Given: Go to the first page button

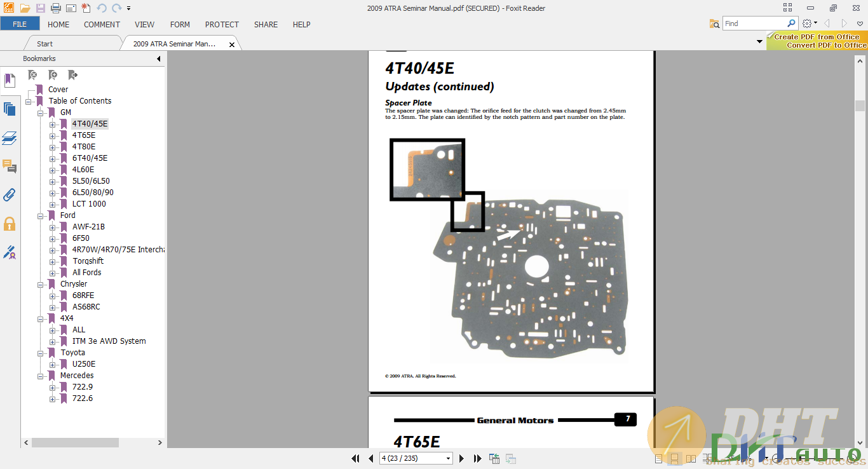Looking at the screenshot, I should [356, 458].
